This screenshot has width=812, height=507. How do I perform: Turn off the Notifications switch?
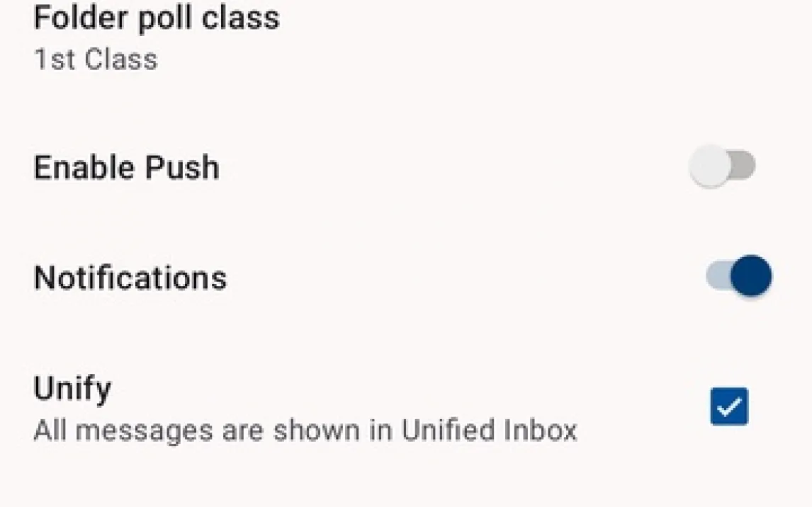[738, 277]
